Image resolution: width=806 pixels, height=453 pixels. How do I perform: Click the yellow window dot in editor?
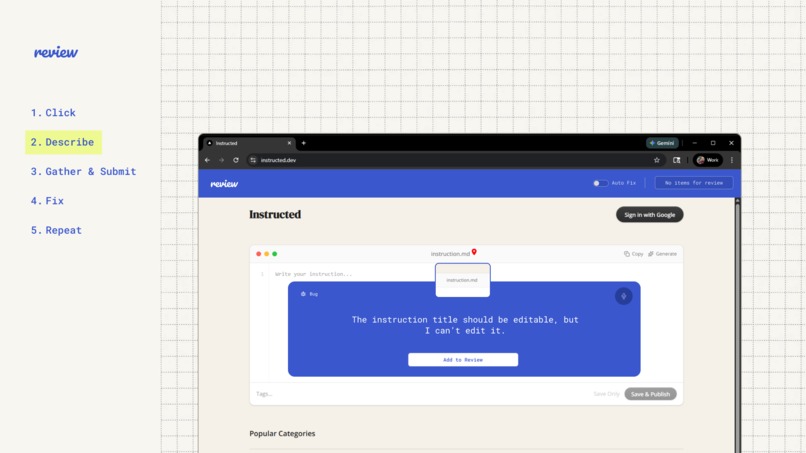point(266,254)
